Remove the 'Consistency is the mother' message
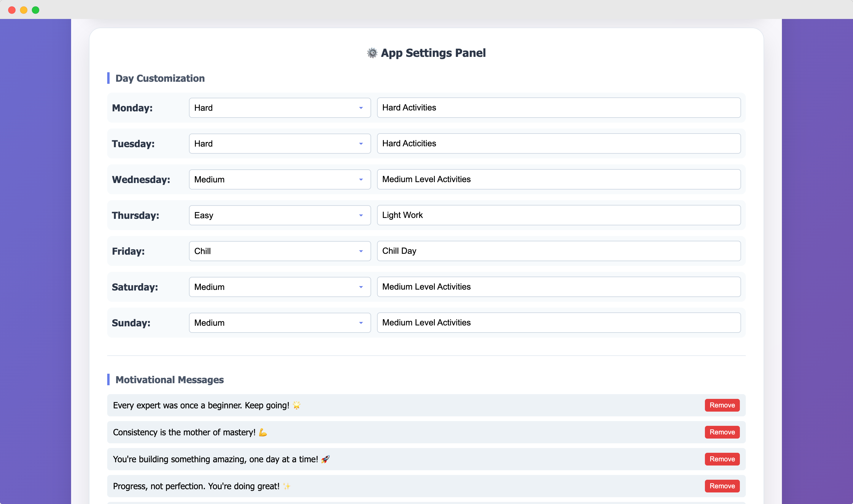Viewport: 853px width, 504px height. coord(722,432)
